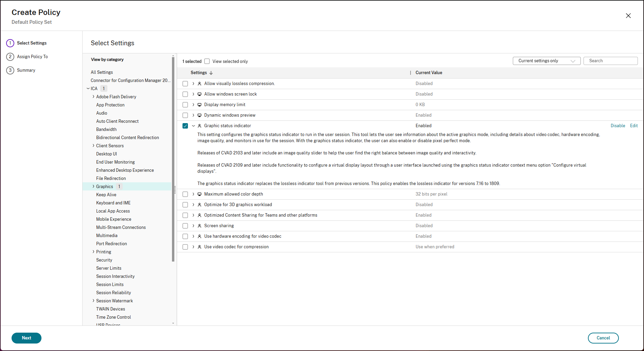This screenshot has width=644, height=351.
Task: Collapse the Graphic status indicator description
Action: (193, 126)
